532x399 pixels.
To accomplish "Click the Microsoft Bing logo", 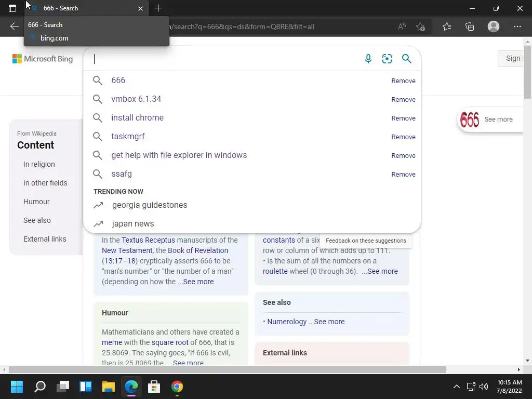I will coord(43,59).
